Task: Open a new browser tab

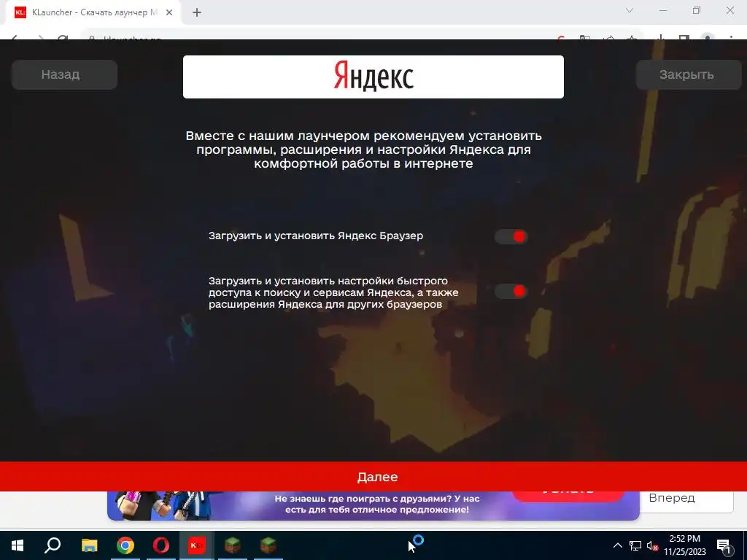Action: (197, 12)
